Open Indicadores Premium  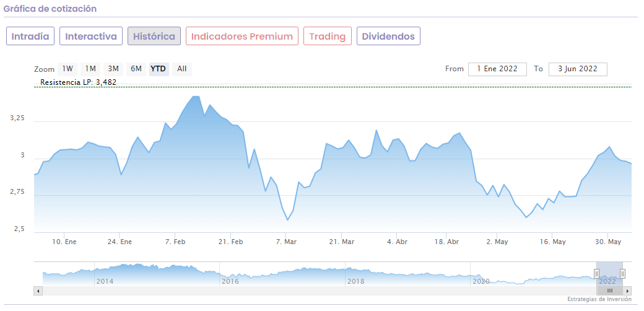[241, 37]
